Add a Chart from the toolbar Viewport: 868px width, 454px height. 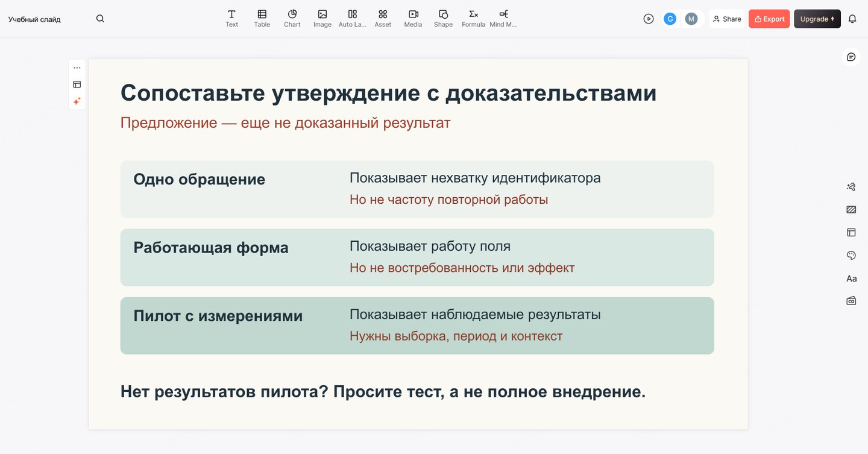tap(292, 19)
